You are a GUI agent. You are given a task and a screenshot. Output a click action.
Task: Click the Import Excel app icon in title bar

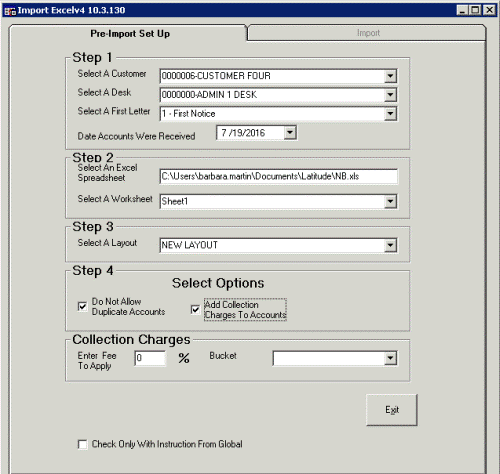point(10,11)
